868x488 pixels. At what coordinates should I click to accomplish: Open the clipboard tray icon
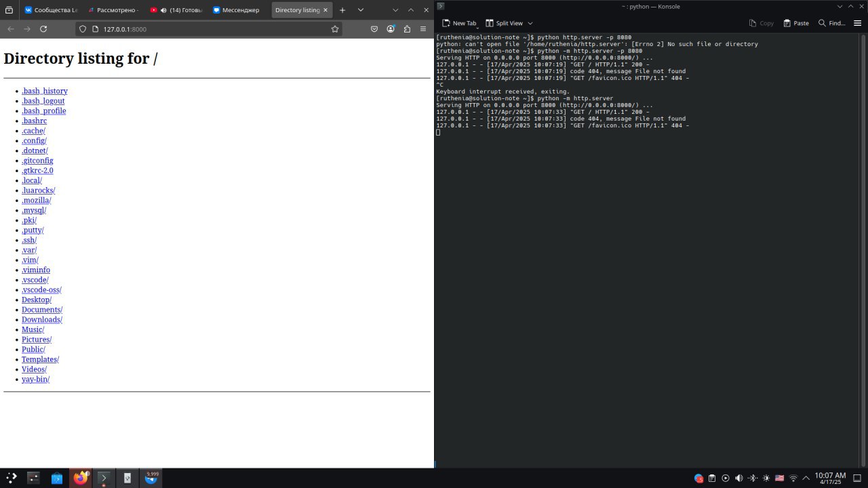tap(712, 479)
